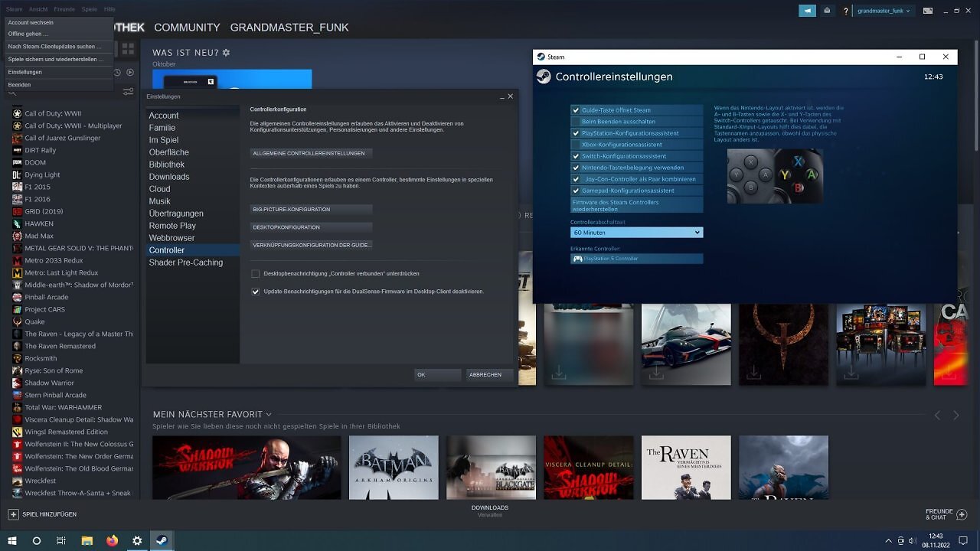The width and height of the screenshot is (980, 551).
Task: Click the Steam logo in Controllereinstellungen header
Action: click(x=543, y=77)
